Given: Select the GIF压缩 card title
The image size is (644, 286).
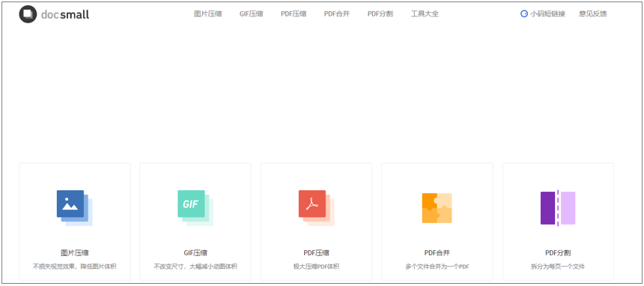Looking at the screenshot, I should [x=195, y=253].
